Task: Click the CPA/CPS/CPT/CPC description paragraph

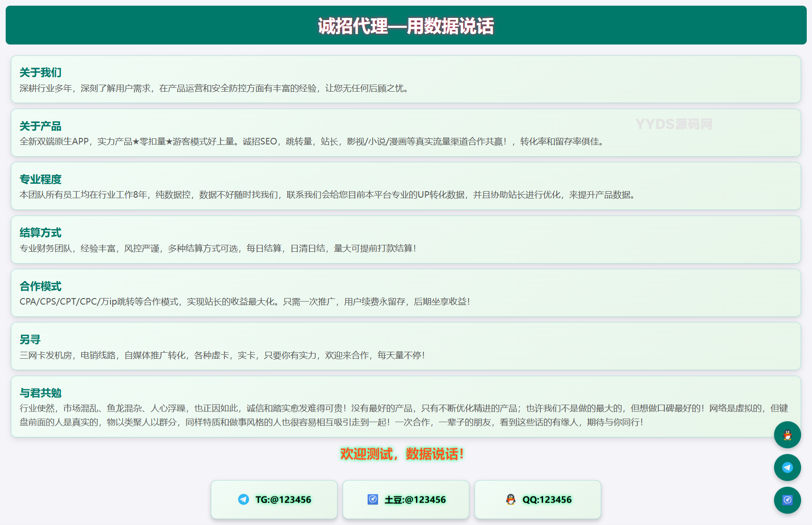Action: tap(244, 302)
